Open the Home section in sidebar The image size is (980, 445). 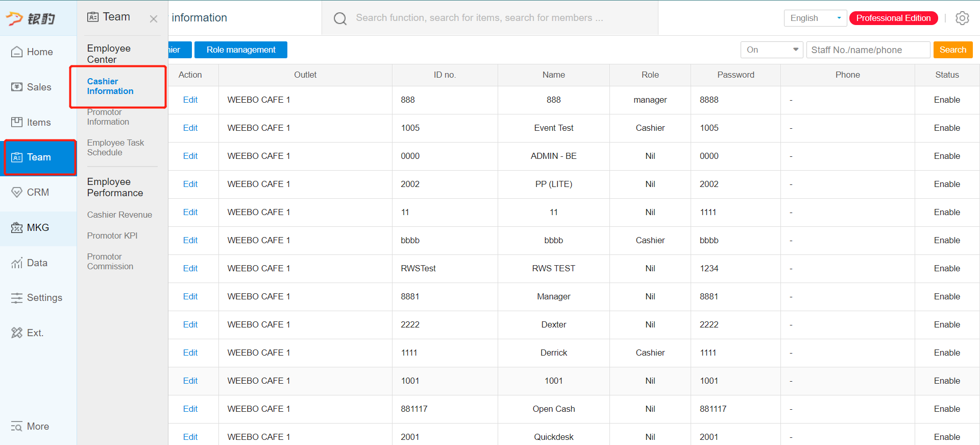(x=38, y=52)
